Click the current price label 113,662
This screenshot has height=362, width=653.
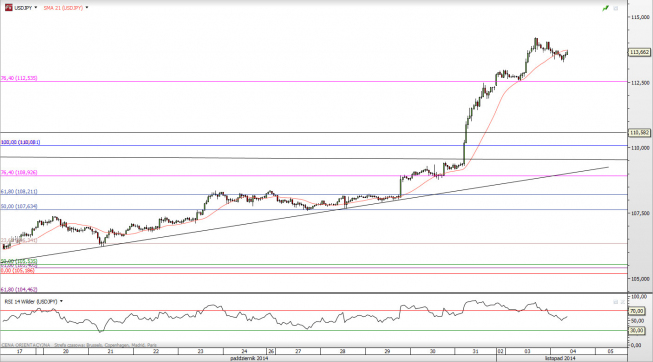pos(639,52)
